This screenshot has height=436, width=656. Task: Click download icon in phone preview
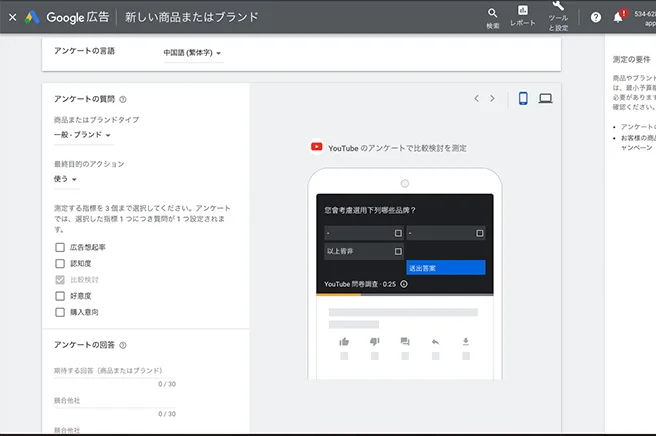pyautogui.click(x=466, y=342)
